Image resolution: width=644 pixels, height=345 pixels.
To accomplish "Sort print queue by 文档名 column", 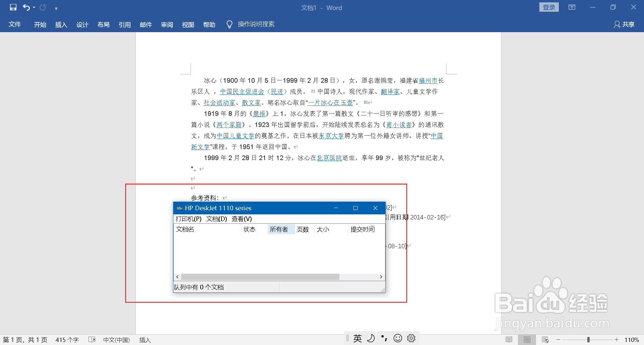I will pyautogui.click(x=207, y=229).
